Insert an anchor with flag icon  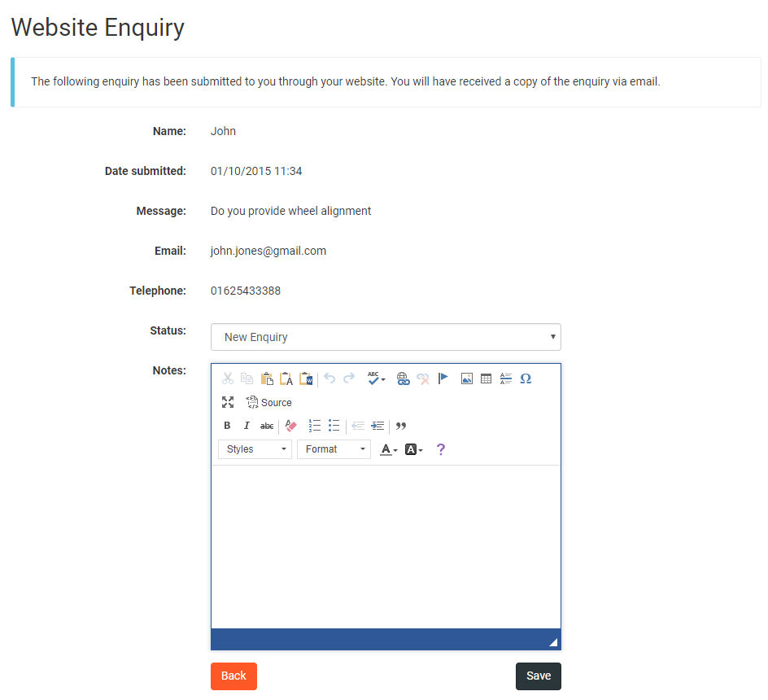[x=443, y=378]
